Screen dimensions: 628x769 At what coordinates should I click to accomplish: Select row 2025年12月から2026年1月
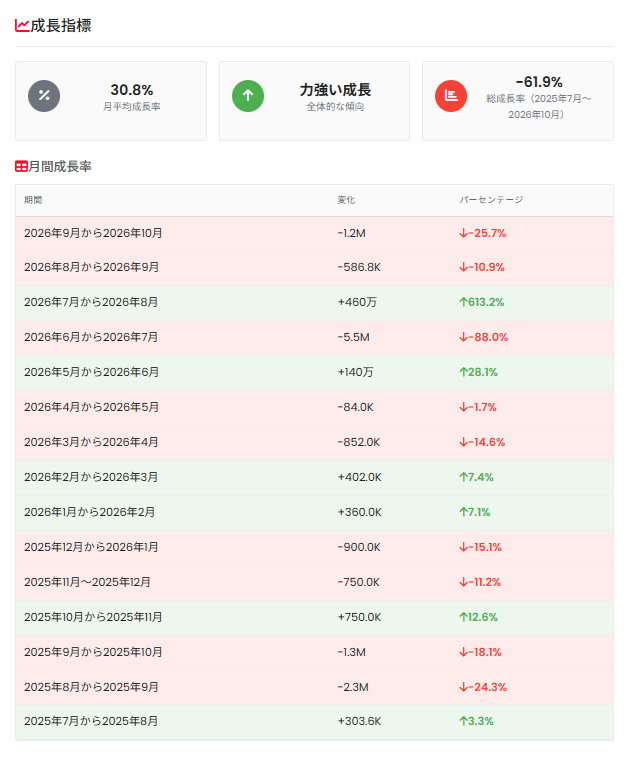pos(314,548)
